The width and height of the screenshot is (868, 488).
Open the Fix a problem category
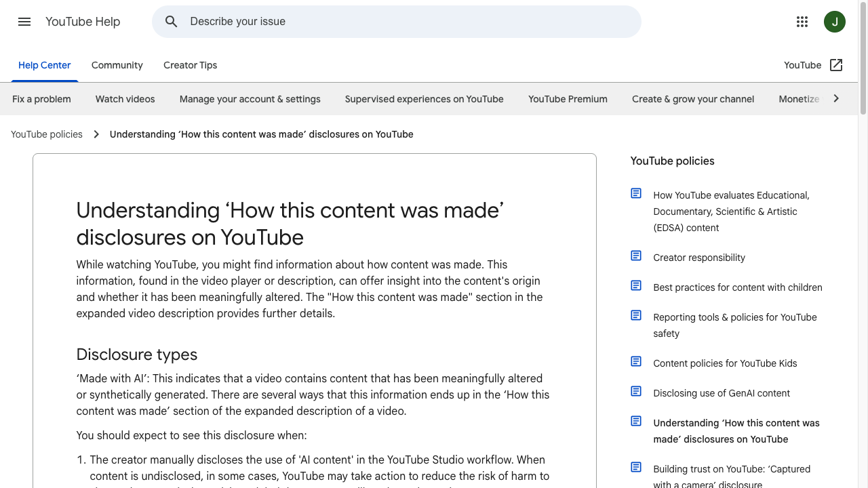coord(41,99)
